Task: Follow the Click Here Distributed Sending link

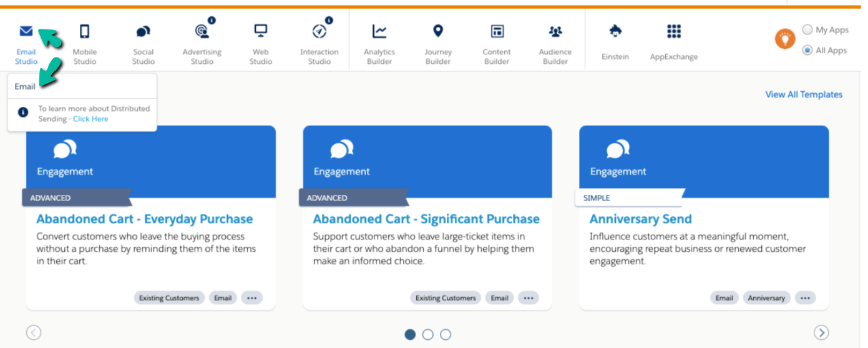Action: tap(90, 119)
